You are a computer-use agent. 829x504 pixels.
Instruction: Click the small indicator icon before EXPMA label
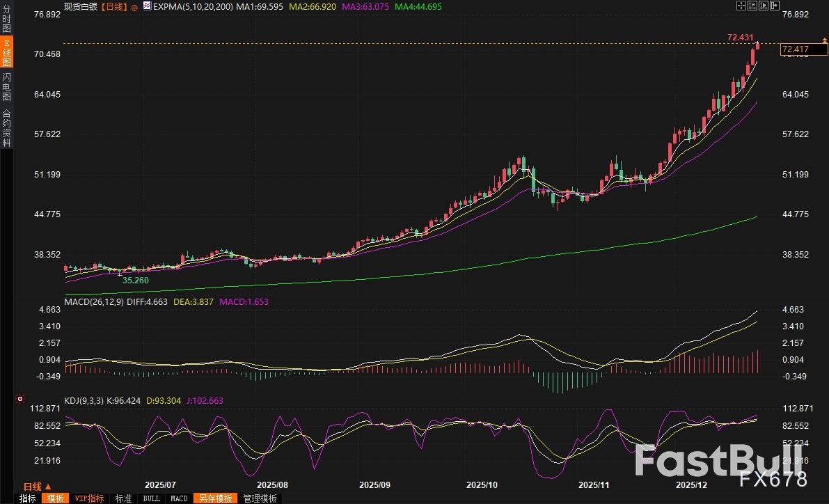[146, 6]
